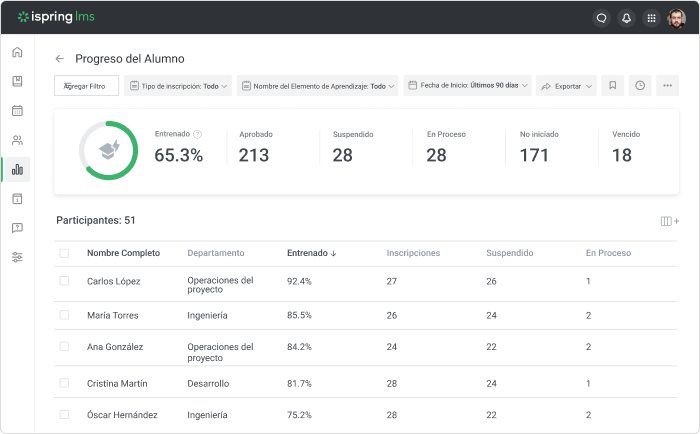700x434 pixels.
Task: Click the Departamento column header
Action: pos(215,253)
